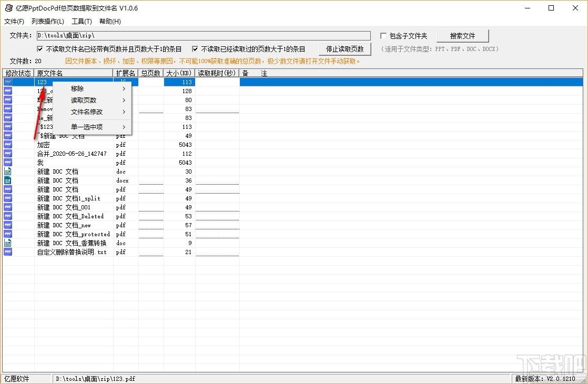Click the 最新版本: V2.0.1210 status text

pyautogui.click(x=545, y=379)
